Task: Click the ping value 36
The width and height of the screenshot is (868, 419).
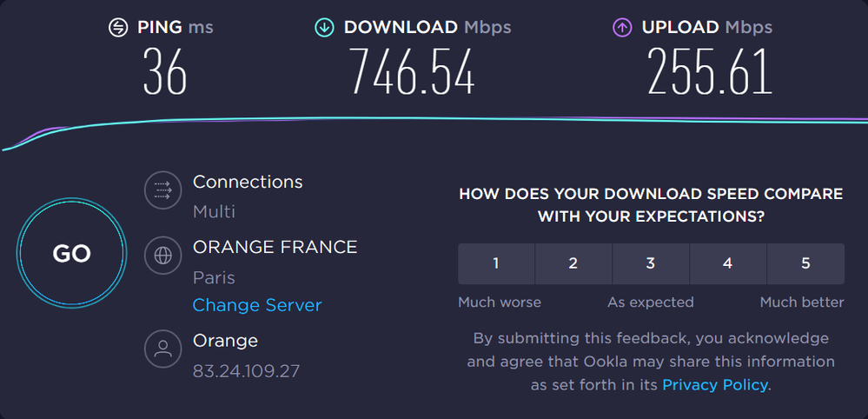Action: [x=165, y=71]
